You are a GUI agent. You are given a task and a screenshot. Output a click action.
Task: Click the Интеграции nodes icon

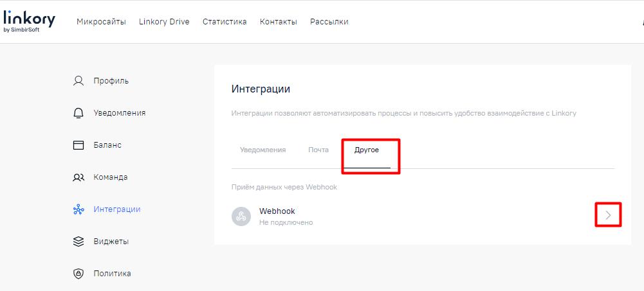coord(78,209)
